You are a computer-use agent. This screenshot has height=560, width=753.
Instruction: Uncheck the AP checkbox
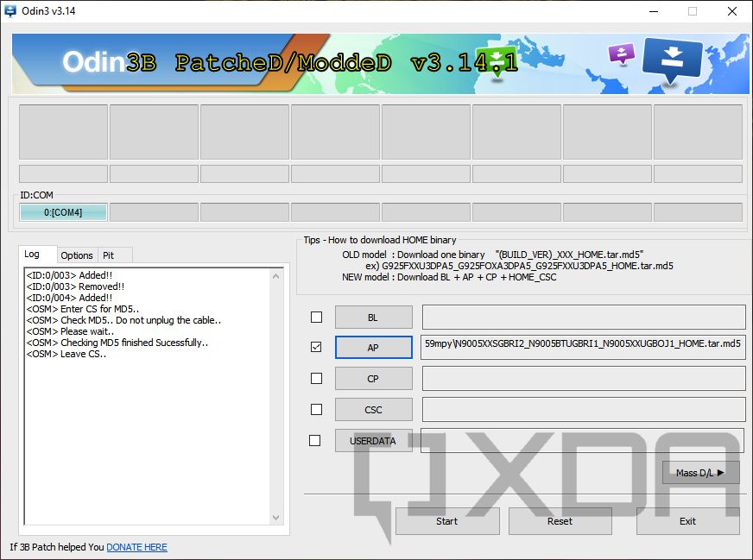pyautogui.click(x=316, y=347)
